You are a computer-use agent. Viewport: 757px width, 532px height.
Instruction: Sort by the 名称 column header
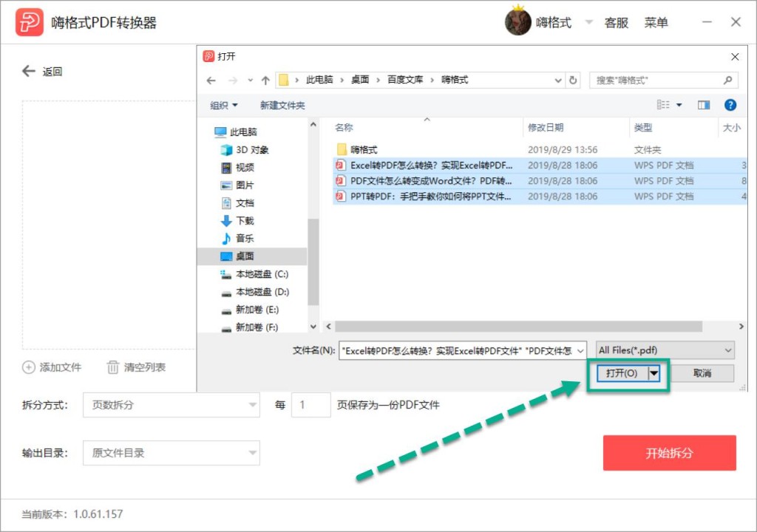[344, 127]
